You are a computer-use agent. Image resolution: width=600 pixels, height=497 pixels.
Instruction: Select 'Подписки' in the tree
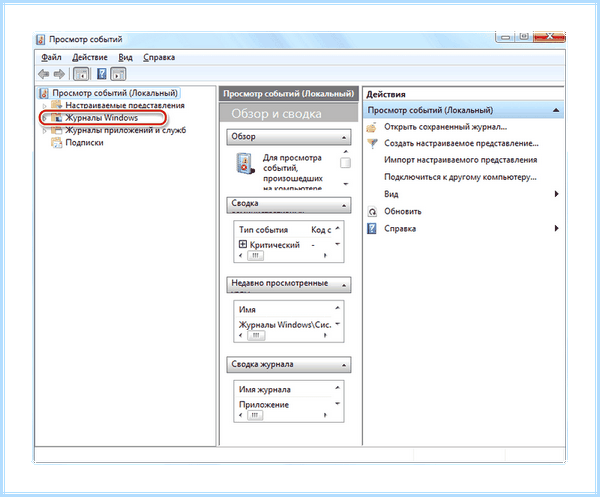(x=84, y=143)
